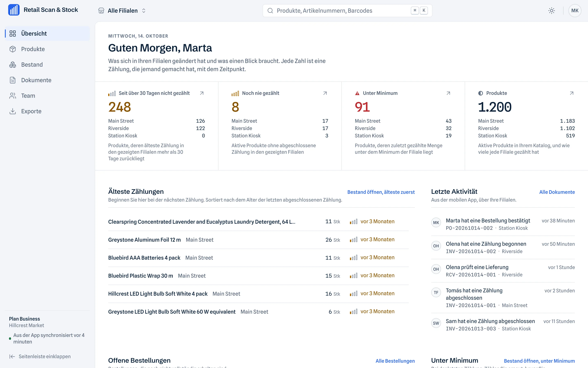
Task: Focus the Produkte, Artikelnummern, Barcodes search field
Action: (347, 11)
